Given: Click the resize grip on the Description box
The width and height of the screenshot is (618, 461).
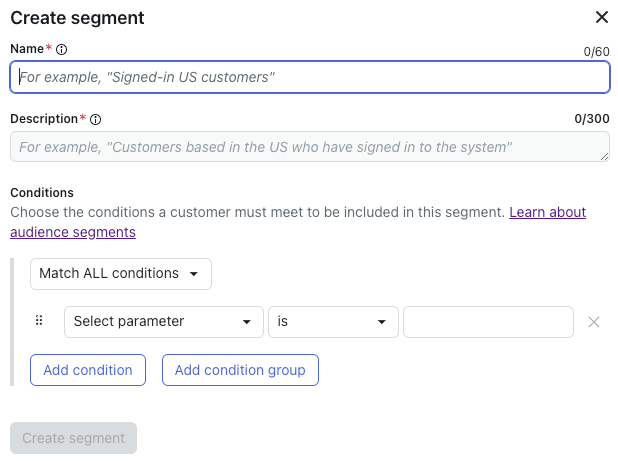Looking at the screenshot, I should coord(605,156).
